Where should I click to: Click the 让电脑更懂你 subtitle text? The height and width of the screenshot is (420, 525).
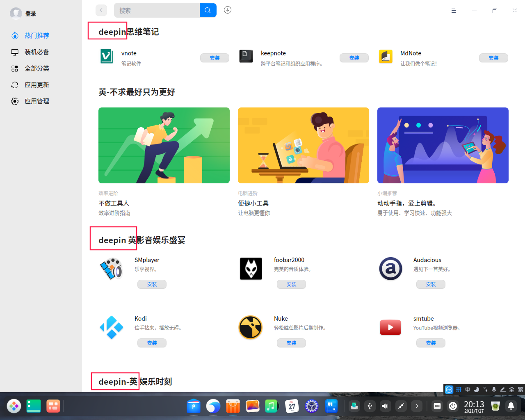(x=254, y=213)
